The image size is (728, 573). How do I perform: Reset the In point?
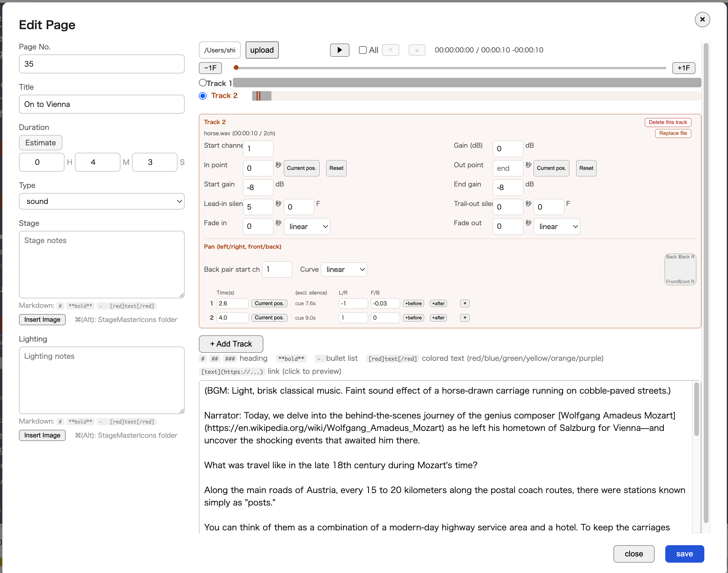coord(336,168)
